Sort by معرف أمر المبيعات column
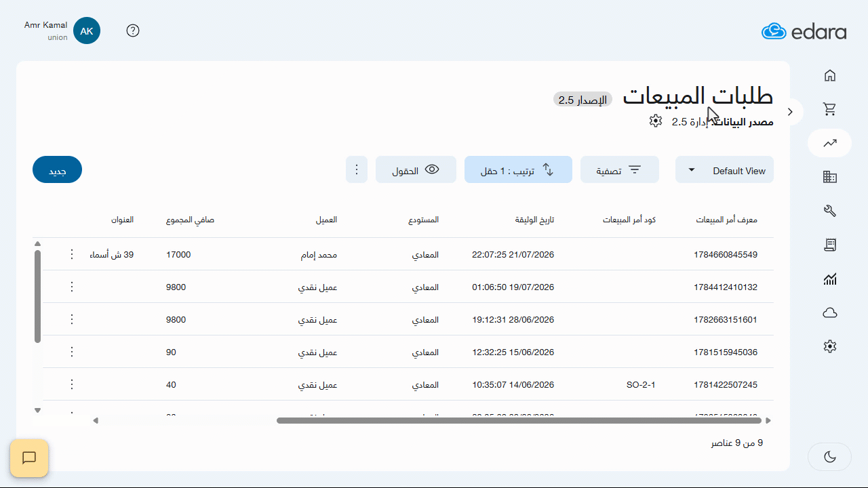Viewport: 868px width, 488px height. (726, 220)
